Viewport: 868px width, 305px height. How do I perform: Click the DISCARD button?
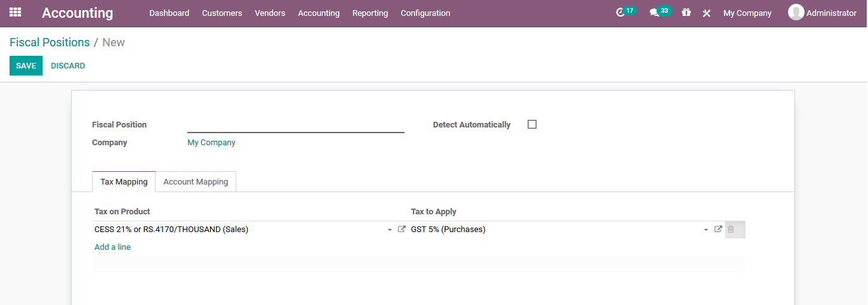coord(68,66)
